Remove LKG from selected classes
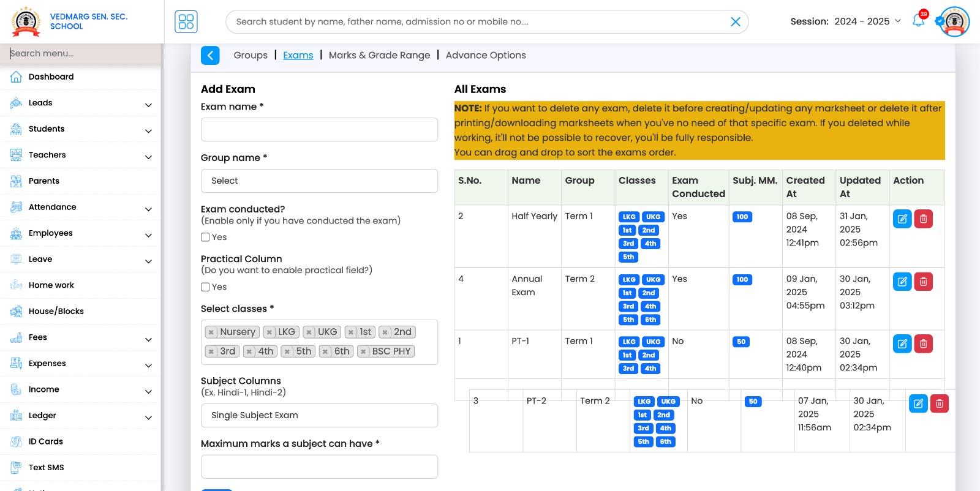The height and width of the screenshot is (491, 980). point(269,332)
